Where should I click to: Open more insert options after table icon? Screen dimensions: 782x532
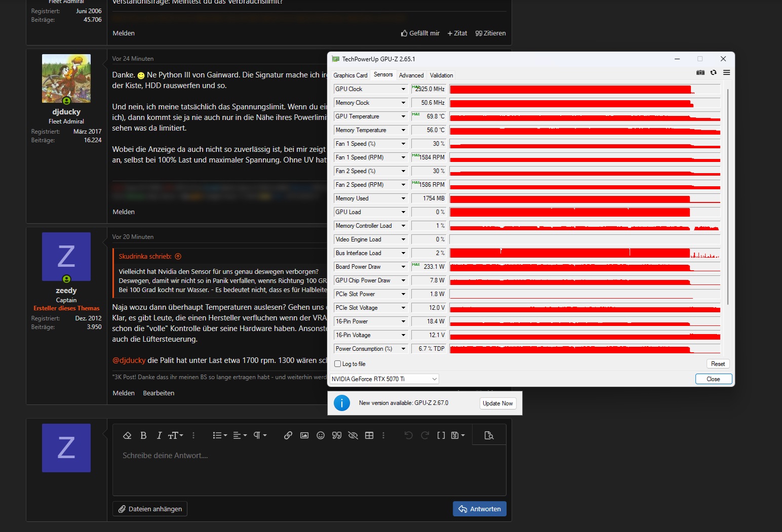(383, 435)
